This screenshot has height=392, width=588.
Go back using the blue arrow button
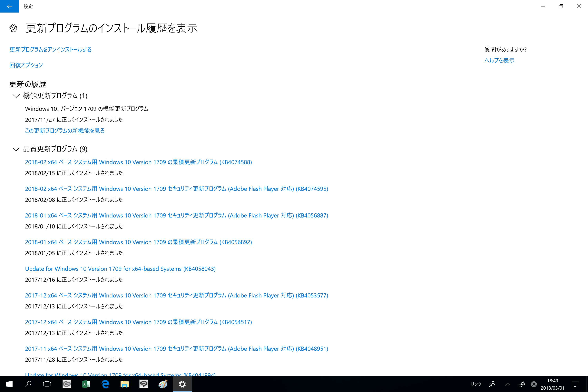(x=9, y=6)
